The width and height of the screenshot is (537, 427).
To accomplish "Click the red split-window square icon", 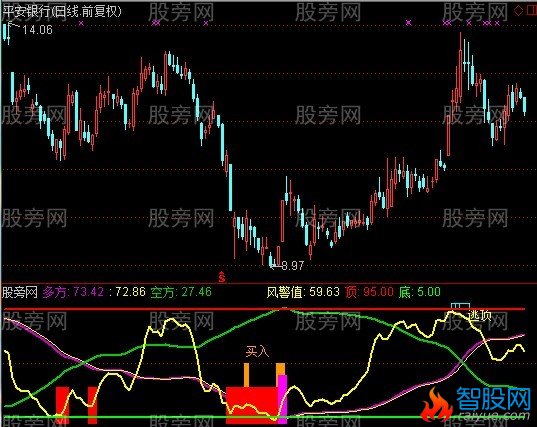I will pos(532,11).
